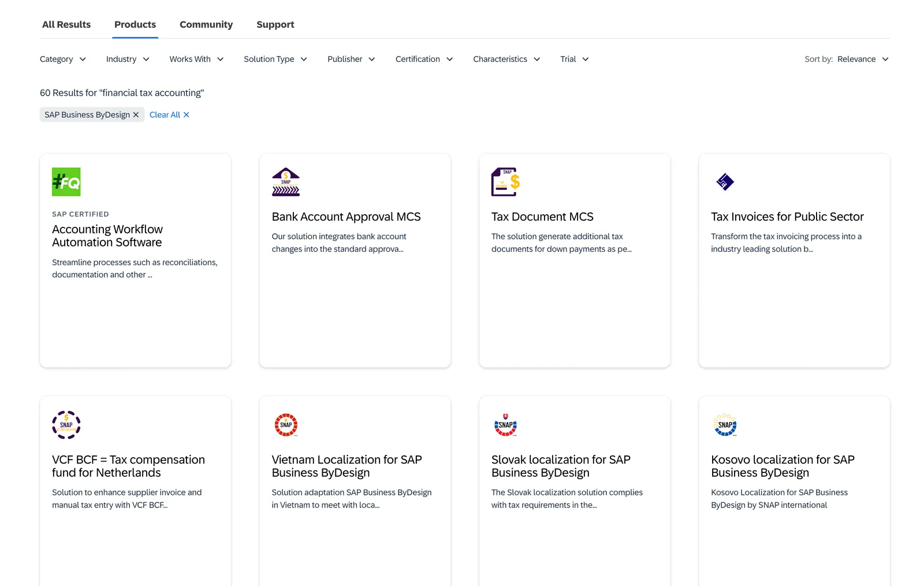Click 'Transform the tax invoicing process' description

tap(786, 242)
